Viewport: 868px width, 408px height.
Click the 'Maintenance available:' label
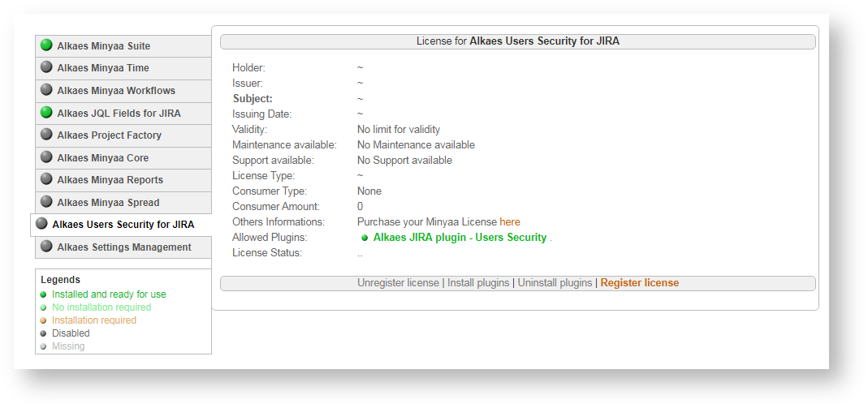pos(284,145)
